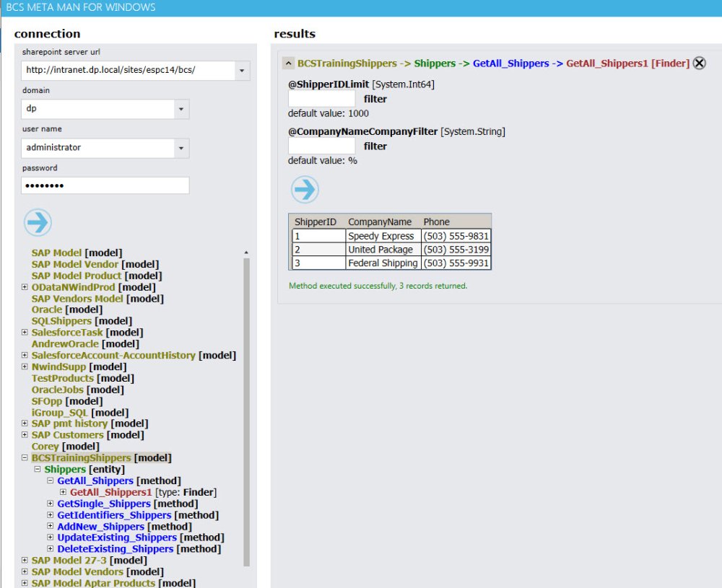Click the @CompanyNameCompanyFilter input box
The width and height of the screenshot is (722, 588).
point(321,146)
